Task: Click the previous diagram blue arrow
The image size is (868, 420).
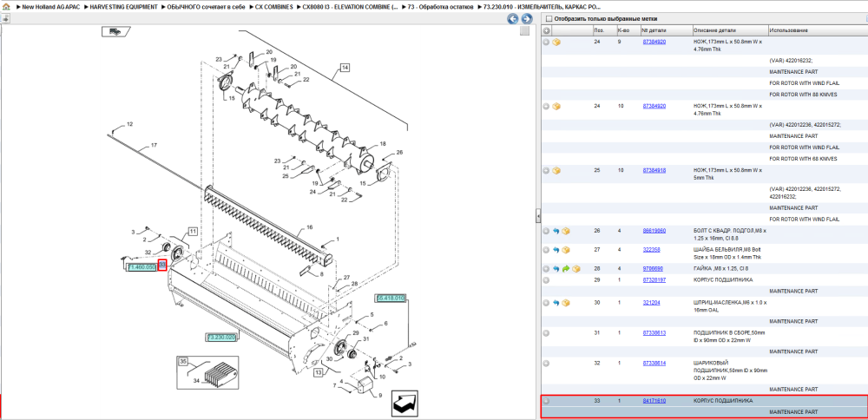Action: [x=513, y=19]
